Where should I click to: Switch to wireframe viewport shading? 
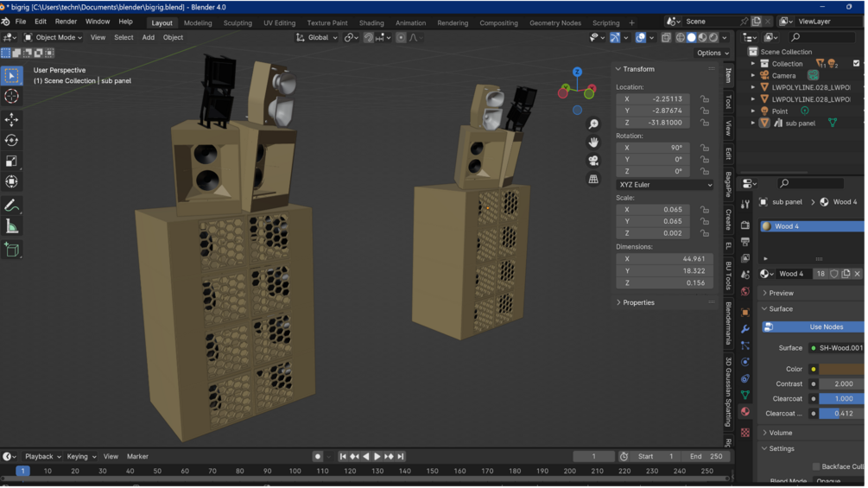(x=682, y=38)
